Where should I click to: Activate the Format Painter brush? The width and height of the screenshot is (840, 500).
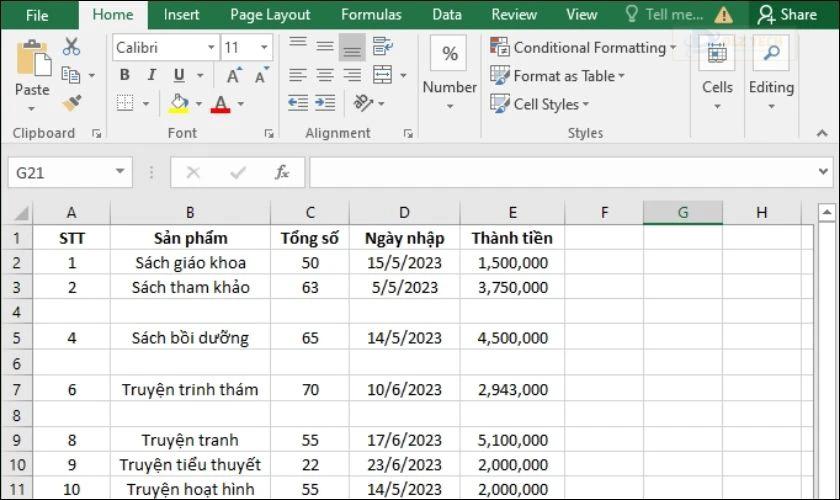[72, 102]
